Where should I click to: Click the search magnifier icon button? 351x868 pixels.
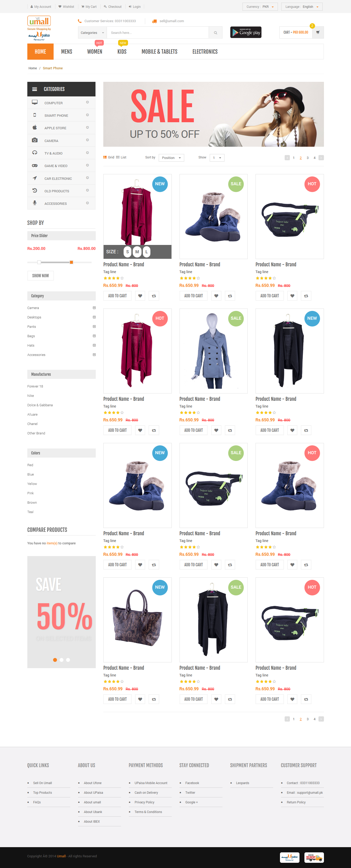coord(215,33)
